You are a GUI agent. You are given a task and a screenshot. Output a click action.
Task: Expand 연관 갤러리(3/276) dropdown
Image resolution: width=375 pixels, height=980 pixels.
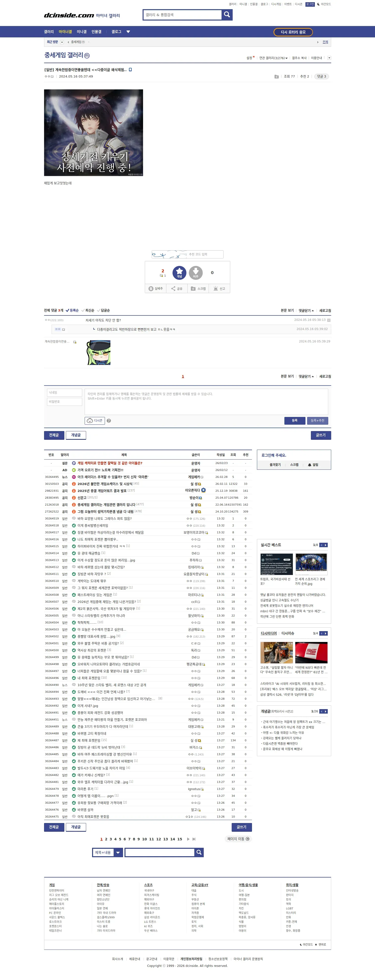point(274,58)
